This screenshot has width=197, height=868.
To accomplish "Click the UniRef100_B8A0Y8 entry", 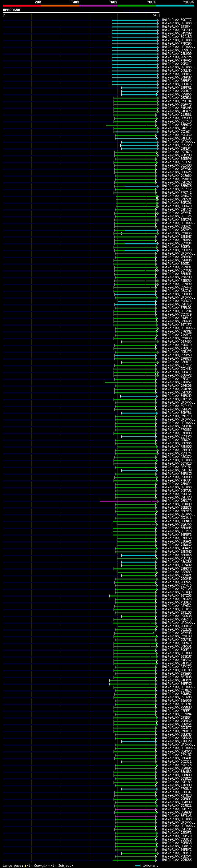I will pos(177,104).
